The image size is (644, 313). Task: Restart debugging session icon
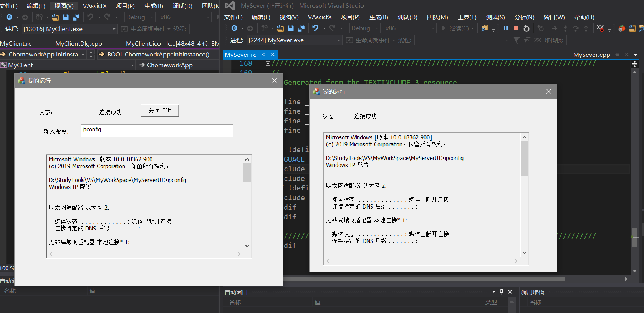coord(526,28)
